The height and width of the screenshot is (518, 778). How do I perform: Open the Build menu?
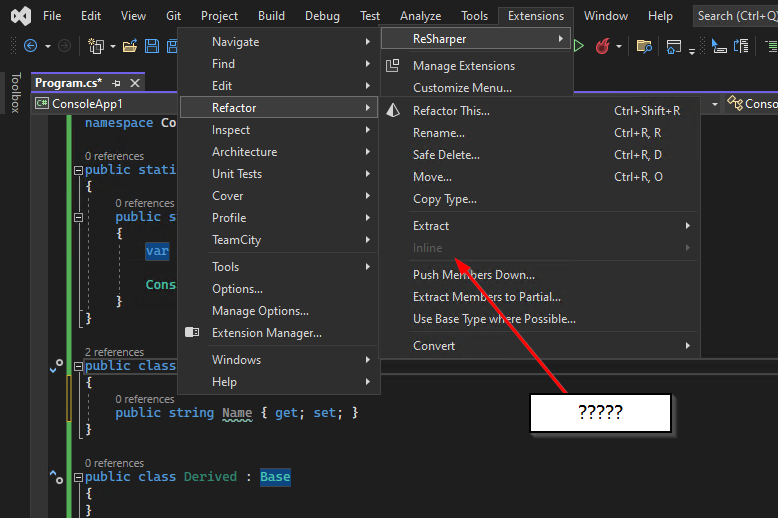pos(271,16)
